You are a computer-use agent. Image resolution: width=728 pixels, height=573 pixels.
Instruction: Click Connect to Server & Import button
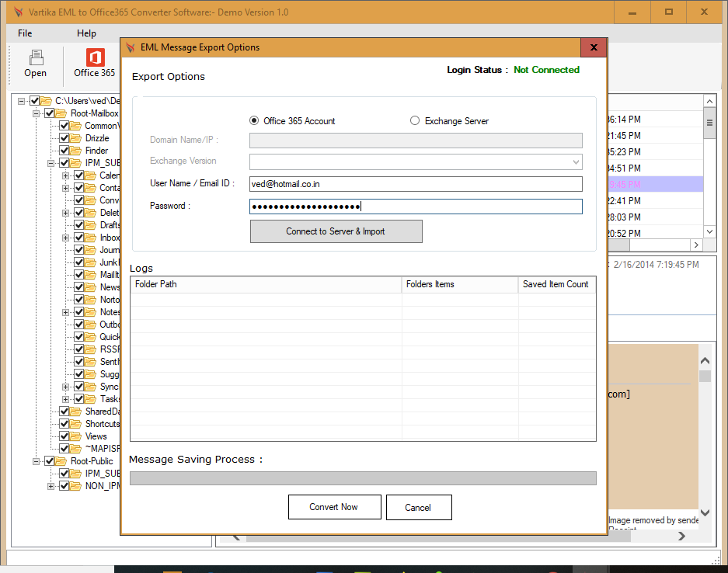tap(336, 231)
